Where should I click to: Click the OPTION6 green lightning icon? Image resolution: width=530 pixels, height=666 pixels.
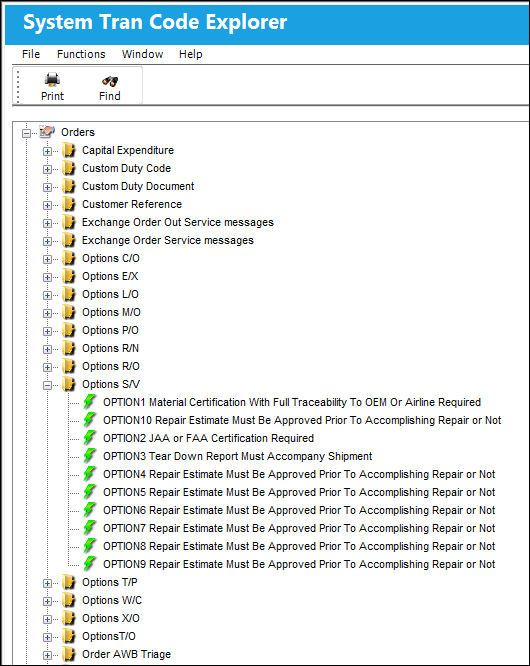(90, 510)
